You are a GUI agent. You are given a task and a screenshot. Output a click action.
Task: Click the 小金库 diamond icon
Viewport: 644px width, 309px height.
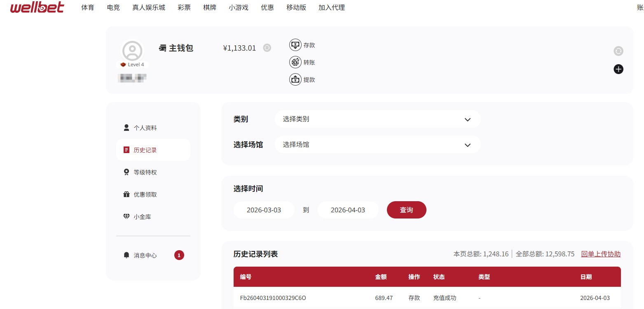(126, 216)
